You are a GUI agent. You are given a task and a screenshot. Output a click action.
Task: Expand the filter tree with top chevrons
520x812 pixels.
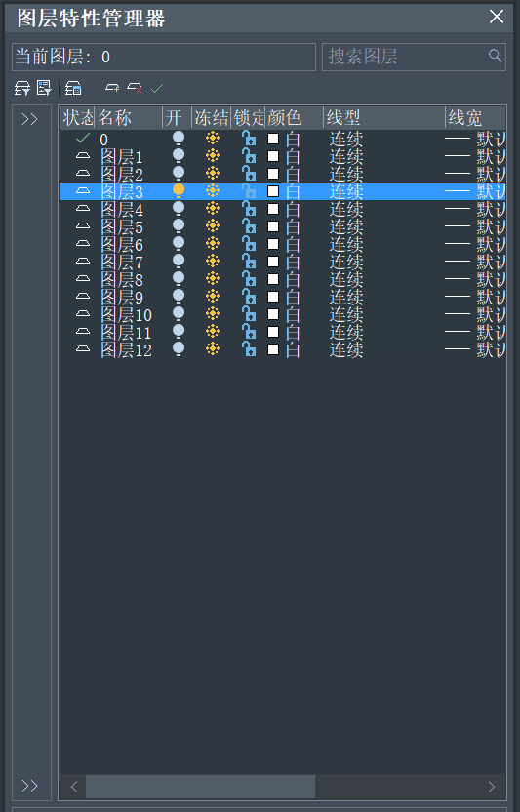click(x=29, y=119)
